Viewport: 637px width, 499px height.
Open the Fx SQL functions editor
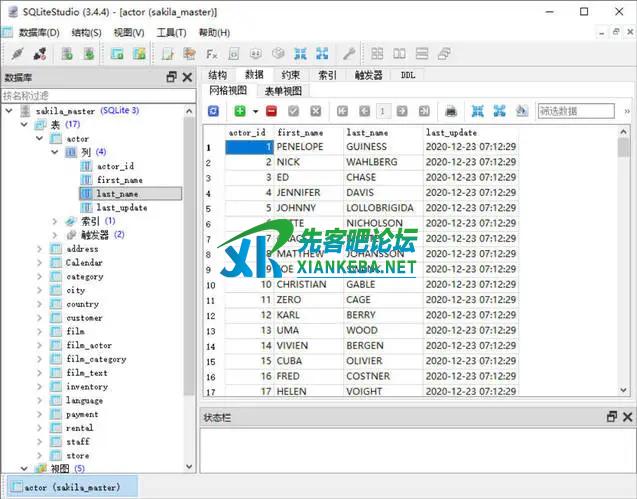coord(212,54)
